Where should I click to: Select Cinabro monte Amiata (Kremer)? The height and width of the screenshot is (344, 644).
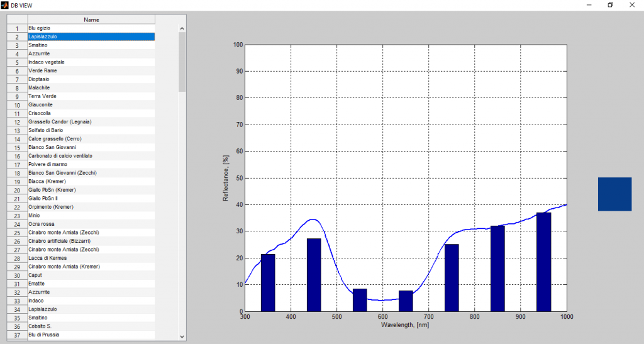[91, 267]
